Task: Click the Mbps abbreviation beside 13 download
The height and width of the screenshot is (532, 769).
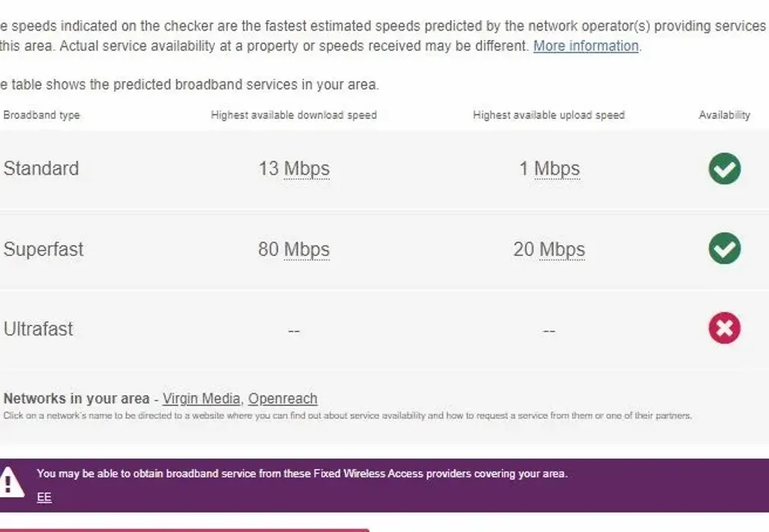Action: (307, 169)
